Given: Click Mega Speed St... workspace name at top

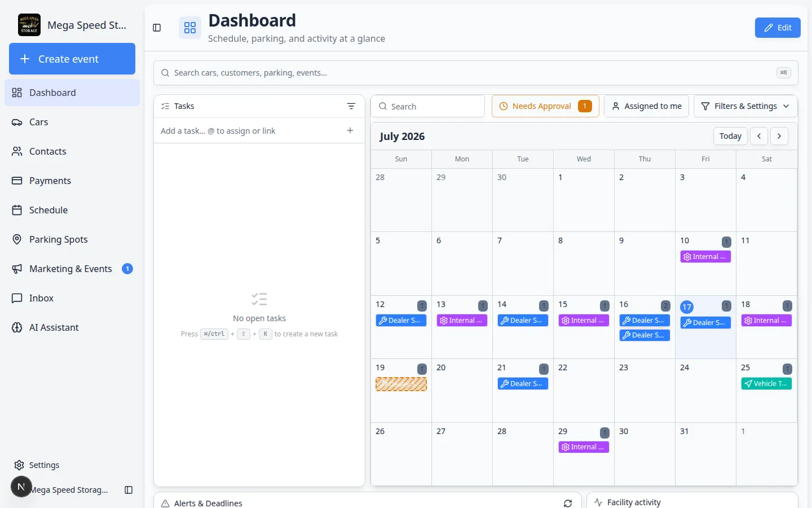Looking at the screenshot, I should [x=87, y=25].
